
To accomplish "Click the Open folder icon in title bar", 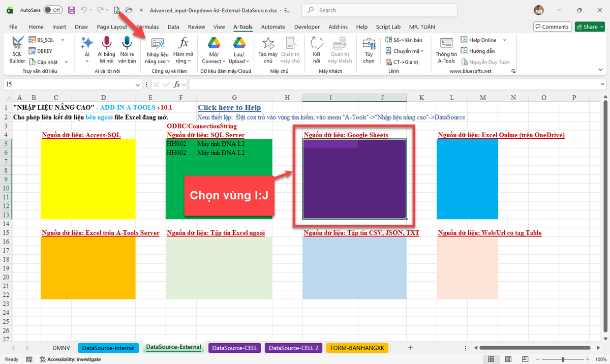I will (x=129, y=10).
